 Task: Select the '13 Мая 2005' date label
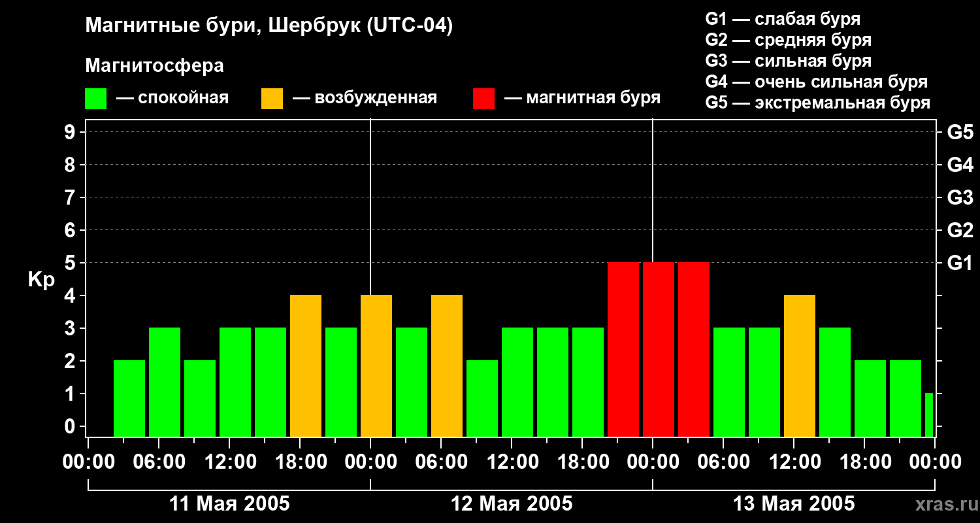794,504
